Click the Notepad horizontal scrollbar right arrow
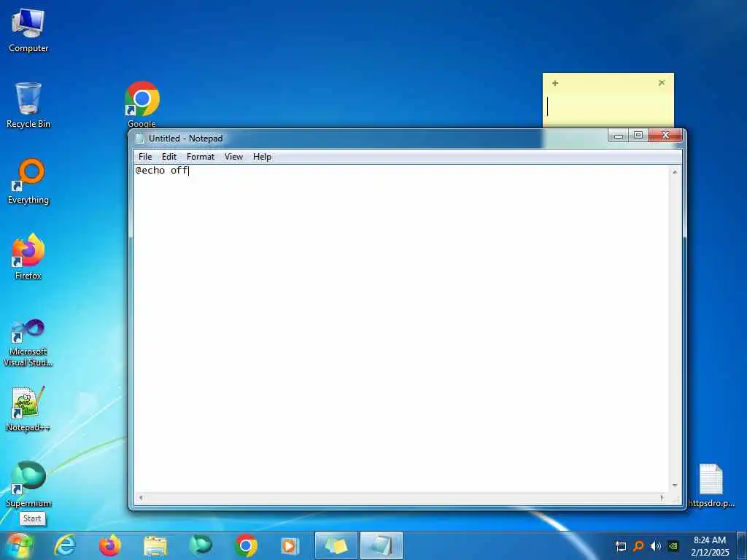 (662, 498)
